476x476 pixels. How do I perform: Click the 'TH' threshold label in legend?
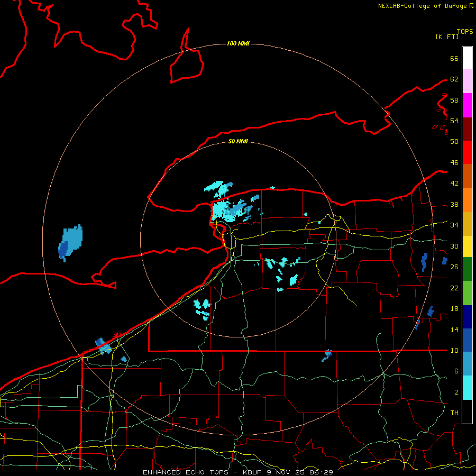(x=454, y=413)
